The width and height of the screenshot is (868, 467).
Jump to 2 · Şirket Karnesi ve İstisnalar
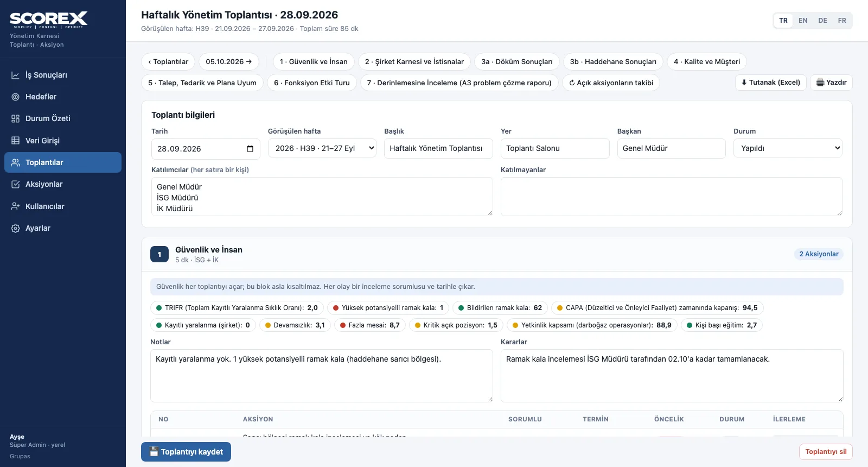point(414,61)
